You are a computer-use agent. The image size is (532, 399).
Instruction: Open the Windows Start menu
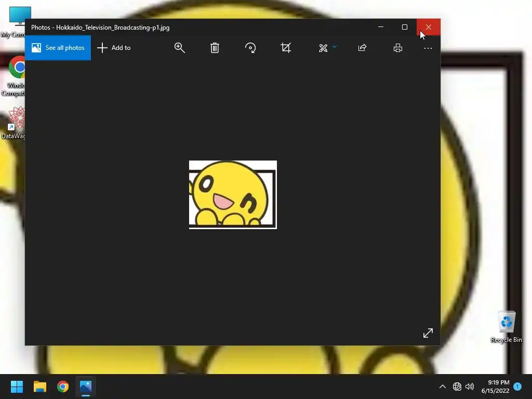tap(17, 387)
